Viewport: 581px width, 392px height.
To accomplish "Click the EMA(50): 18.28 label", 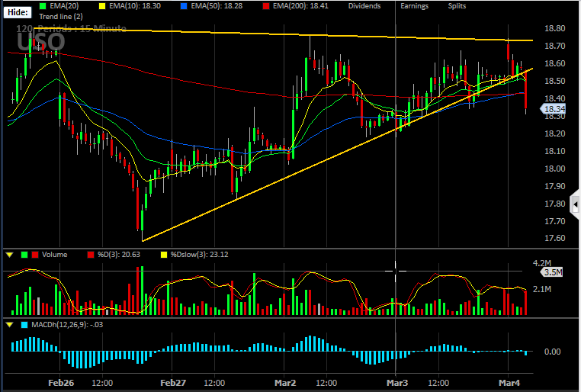I will click(x=217, y=6).
